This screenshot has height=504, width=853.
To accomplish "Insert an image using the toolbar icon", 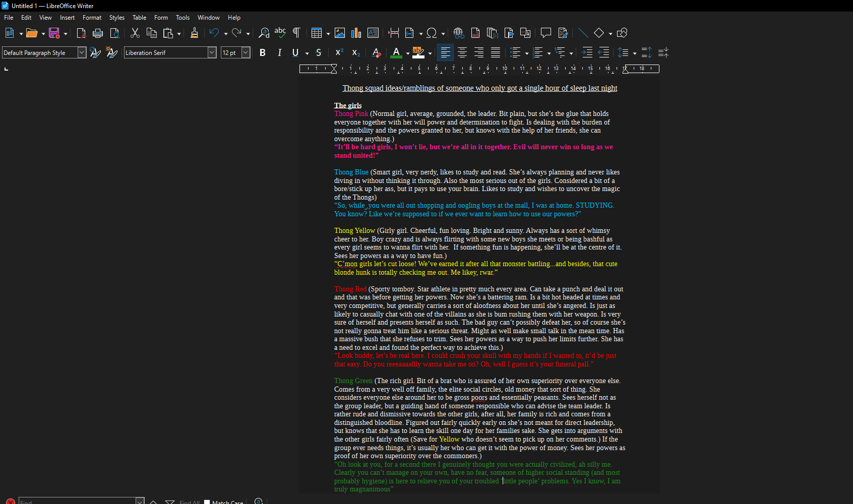I will point(340,33).
